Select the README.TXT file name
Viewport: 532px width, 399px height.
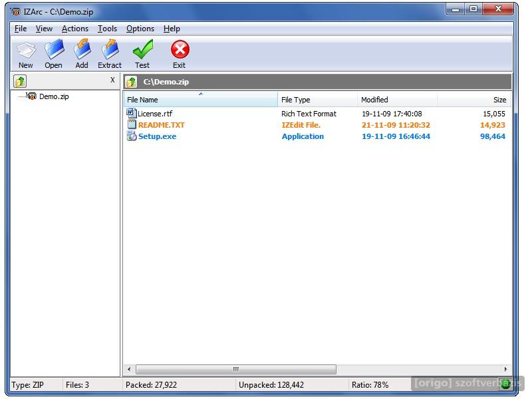click(162, 125)
